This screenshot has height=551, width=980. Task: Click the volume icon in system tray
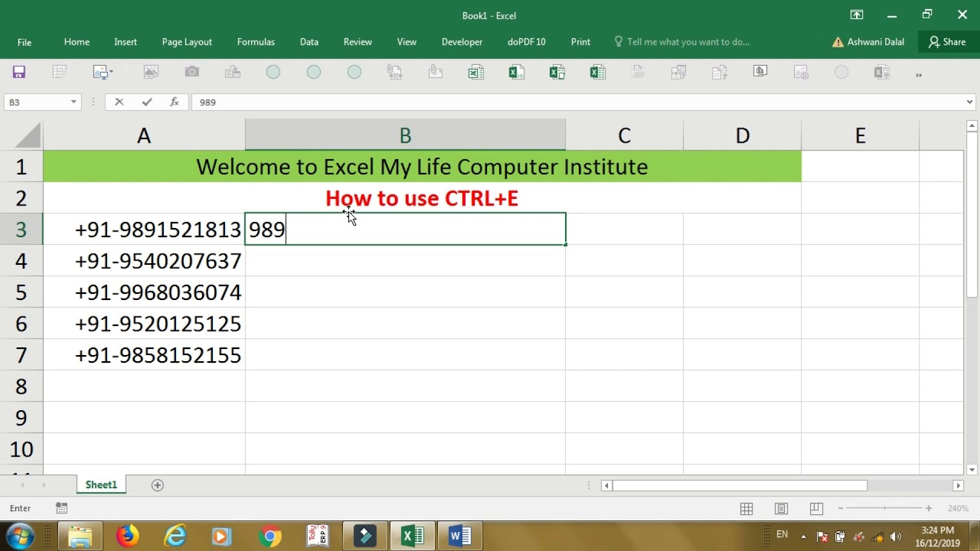point(897,534)
